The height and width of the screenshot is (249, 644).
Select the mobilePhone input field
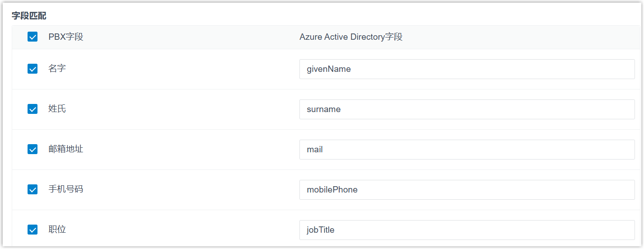click(467, 190)
